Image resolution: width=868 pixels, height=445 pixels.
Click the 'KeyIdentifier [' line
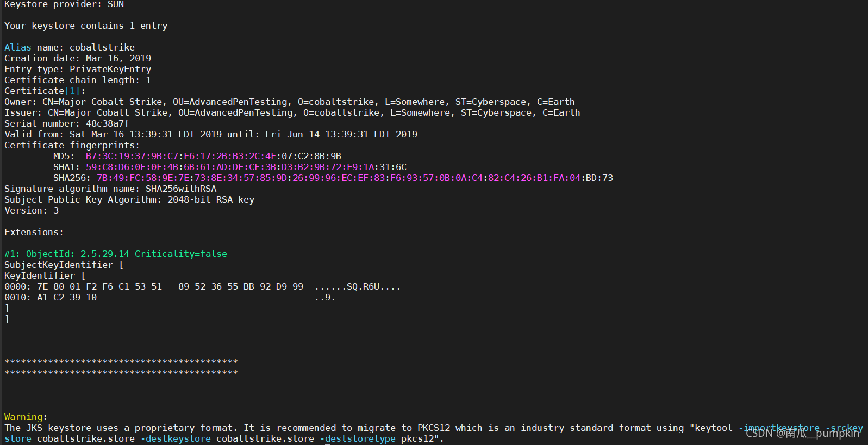click(45, 276)
